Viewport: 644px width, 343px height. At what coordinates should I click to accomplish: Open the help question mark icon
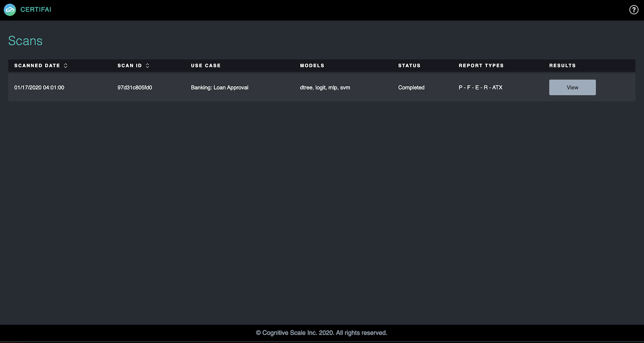pyautogui.click(x=634, y=10)
